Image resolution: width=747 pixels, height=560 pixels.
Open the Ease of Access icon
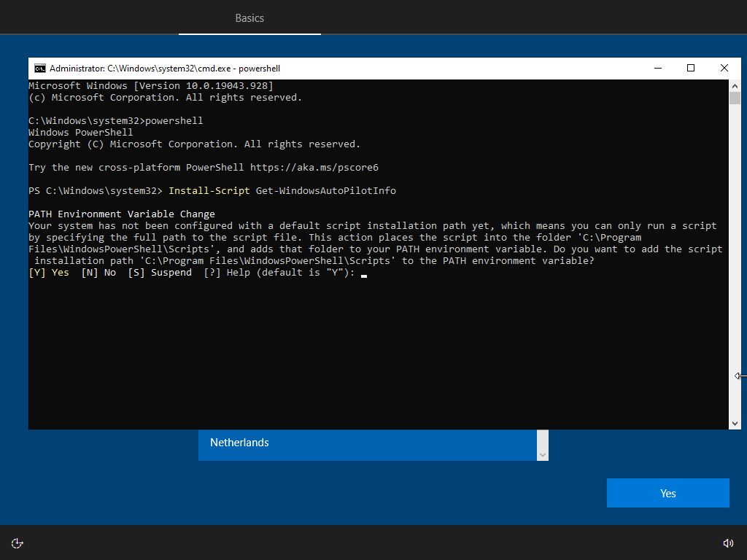pos(18,543)
